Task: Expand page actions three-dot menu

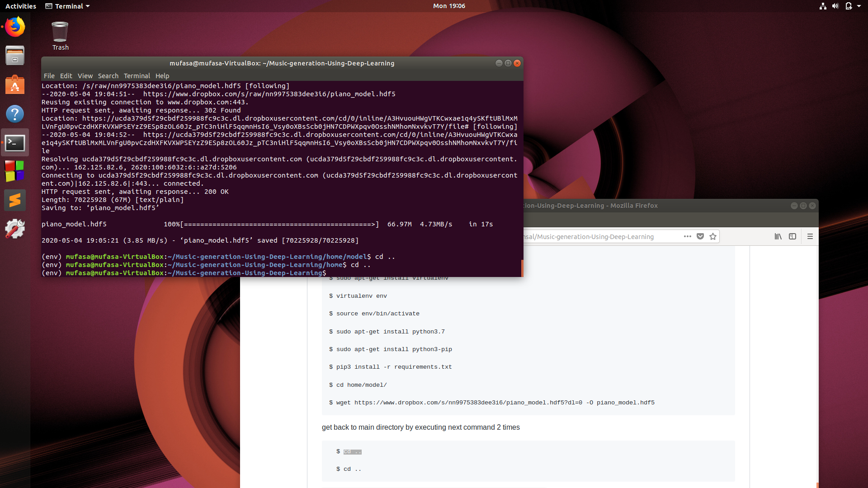Action: [688, 236]
